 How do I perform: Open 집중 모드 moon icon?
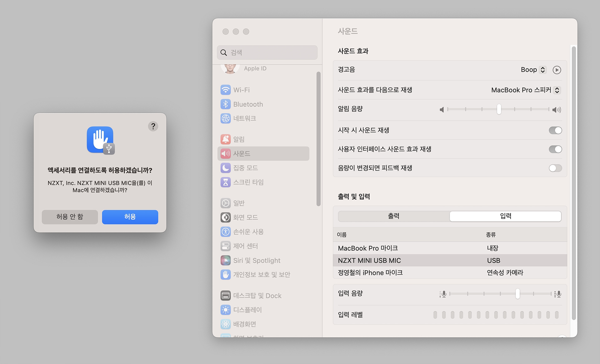225,168
